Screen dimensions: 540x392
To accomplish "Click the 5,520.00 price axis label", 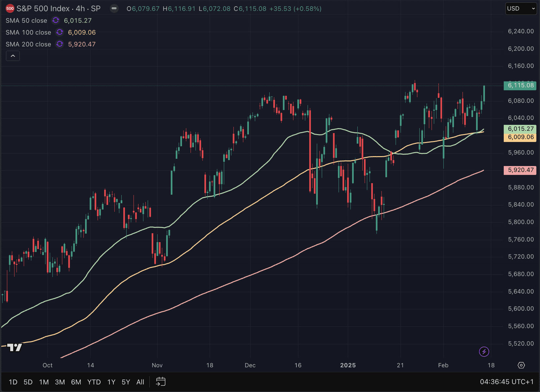I will [521, 344].
